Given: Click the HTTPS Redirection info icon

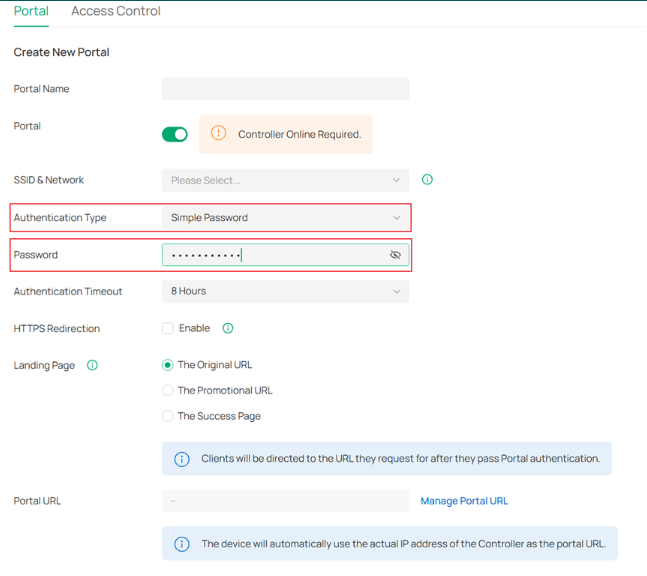Looking at the screenshot, I should (228, 328).
